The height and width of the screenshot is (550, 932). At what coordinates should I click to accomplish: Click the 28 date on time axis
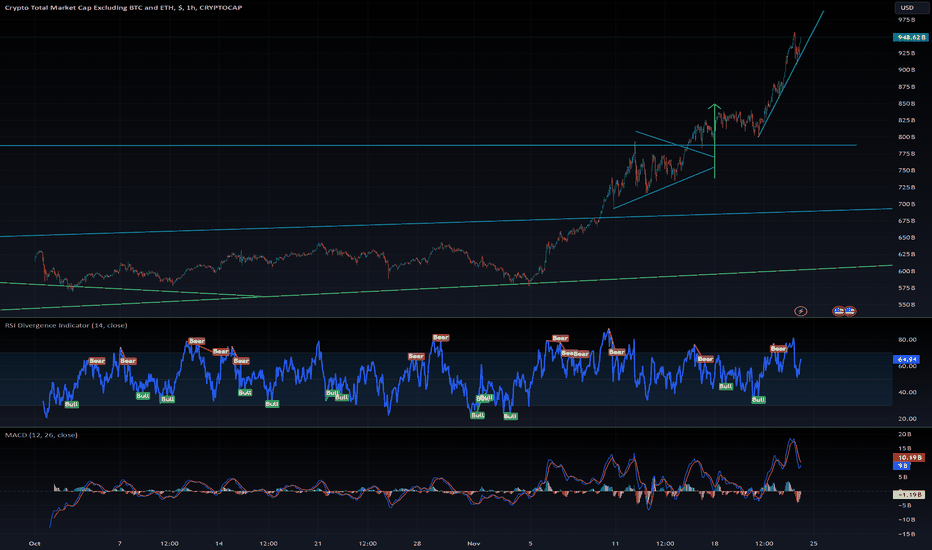[417, 543]
